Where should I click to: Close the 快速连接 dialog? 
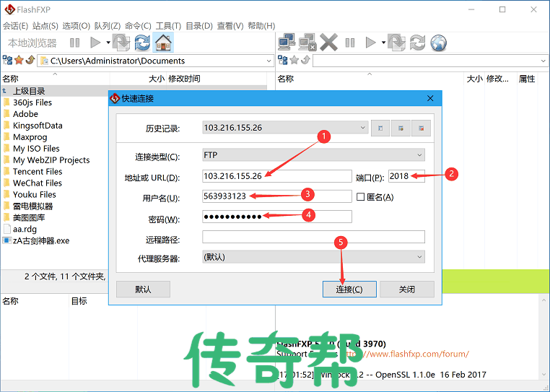pyautogui.click(x=430, y=99)
